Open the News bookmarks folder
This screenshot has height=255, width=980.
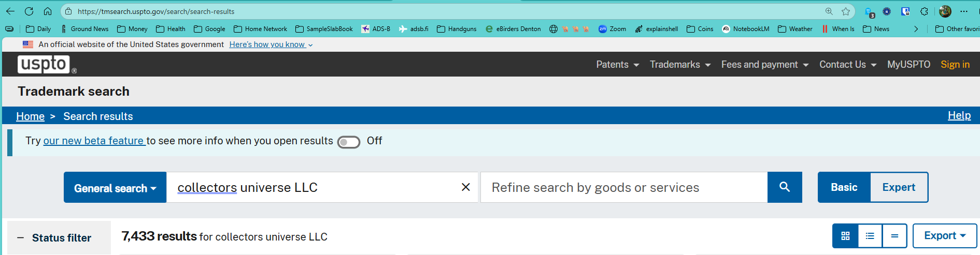pos(876,29)
